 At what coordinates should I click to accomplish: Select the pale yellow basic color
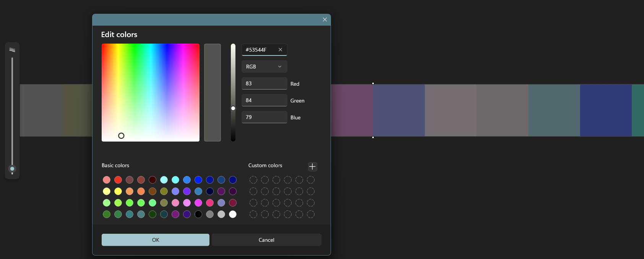click(x=107, y=191)
